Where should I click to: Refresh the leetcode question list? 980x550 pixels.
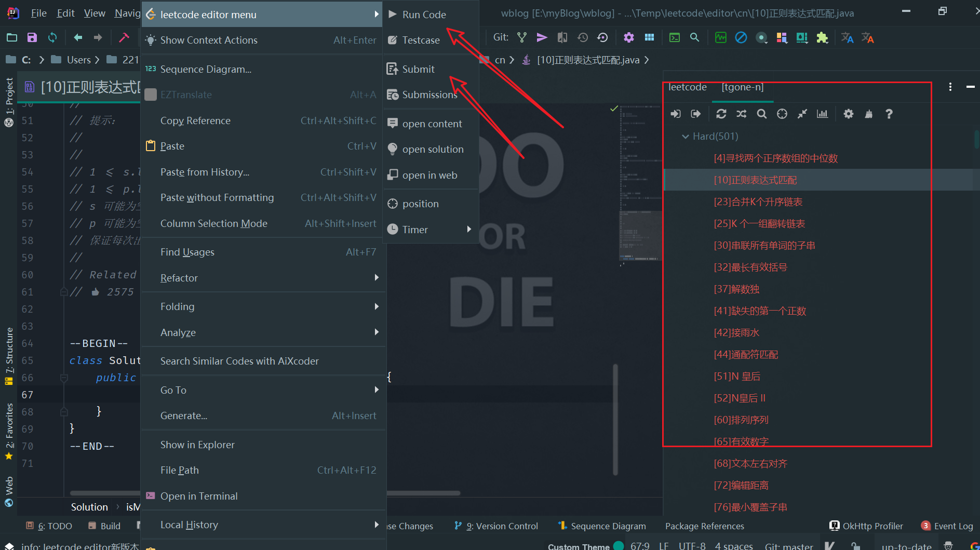pyautogui.click(x=721, y=114)
